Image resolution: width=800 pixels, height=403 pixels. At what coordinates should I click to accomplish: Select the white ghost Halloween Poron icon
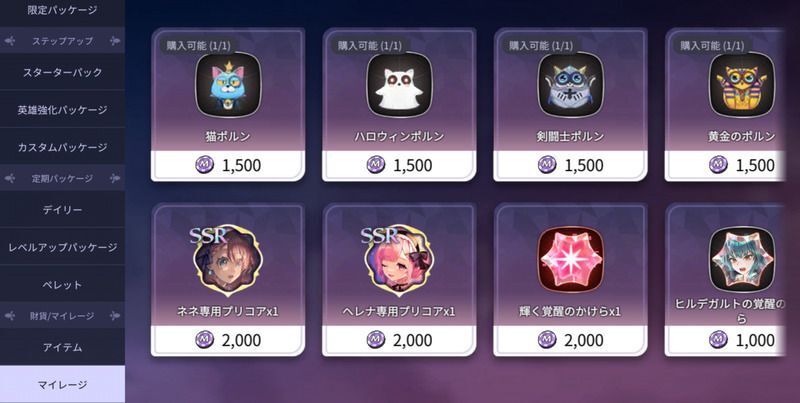(399, 85)
